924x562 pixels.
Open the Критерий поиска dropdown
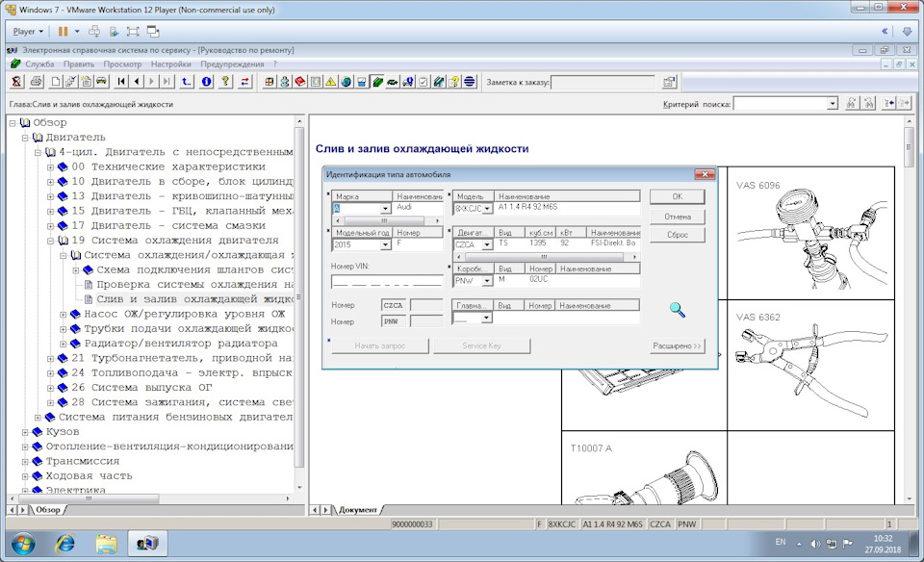pyautogui.click(x=832, y=104)
